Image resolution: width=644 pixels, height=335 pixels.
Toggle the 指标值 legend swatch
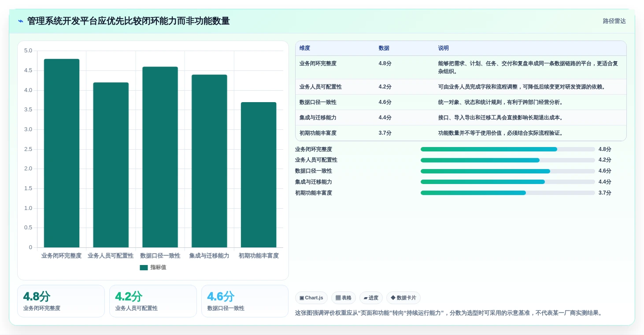pyautogui.click(x=144, y=268)
